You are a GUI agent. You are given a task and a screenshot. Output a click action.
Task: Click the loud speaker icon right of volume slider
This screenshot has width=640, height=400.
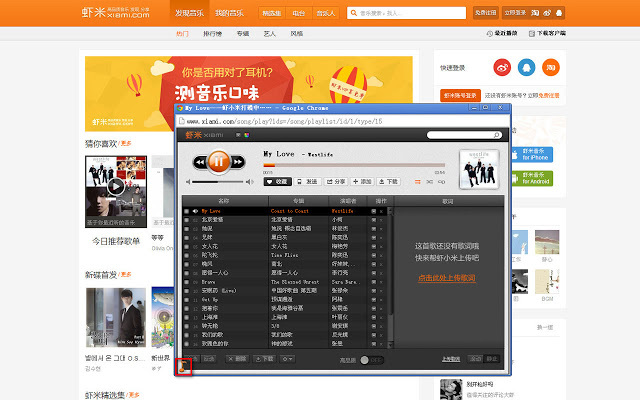click(250, 182)
